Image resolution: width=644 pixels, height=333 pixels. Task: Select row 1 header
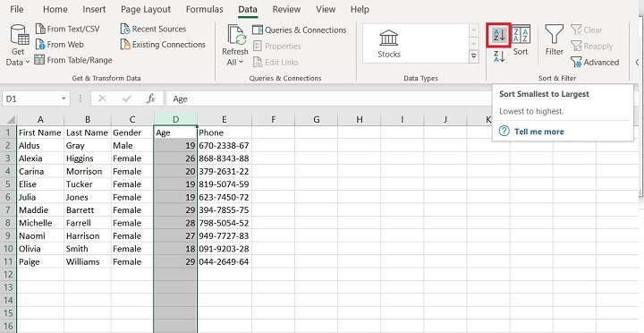pyautogui.click(x=8, y=132)
